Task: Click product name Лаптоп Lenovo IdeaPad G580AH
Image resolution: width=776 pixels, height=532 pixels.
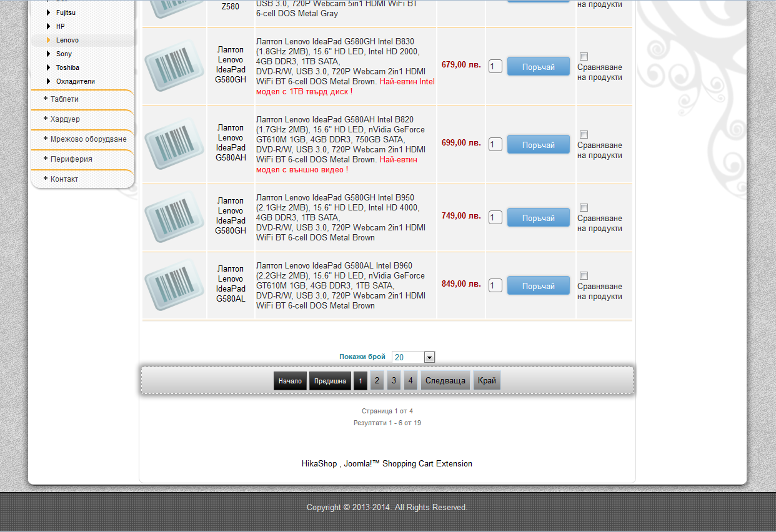Action: click(231, 142)
